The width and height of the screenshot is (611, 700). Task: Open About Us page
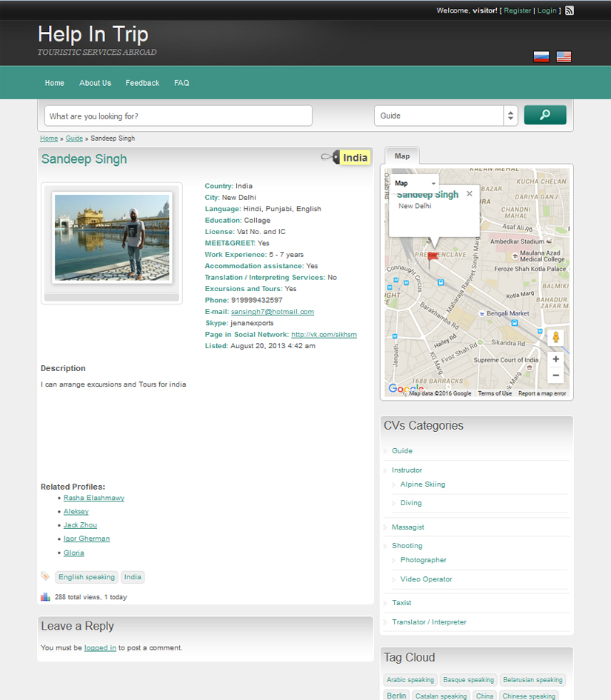pyautogui.click(x=95, y=83)
